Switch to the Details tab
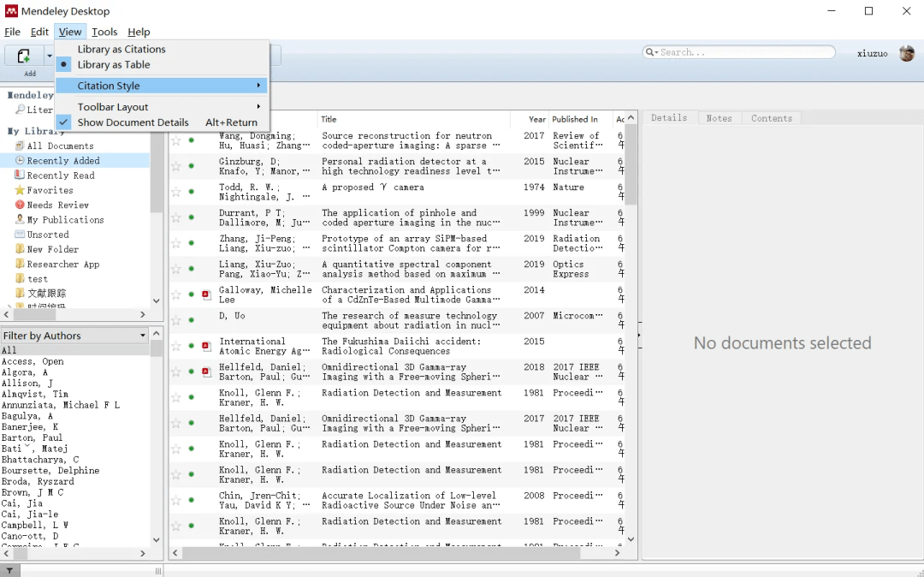The image size is (924, 577). (x=669, y=118)
